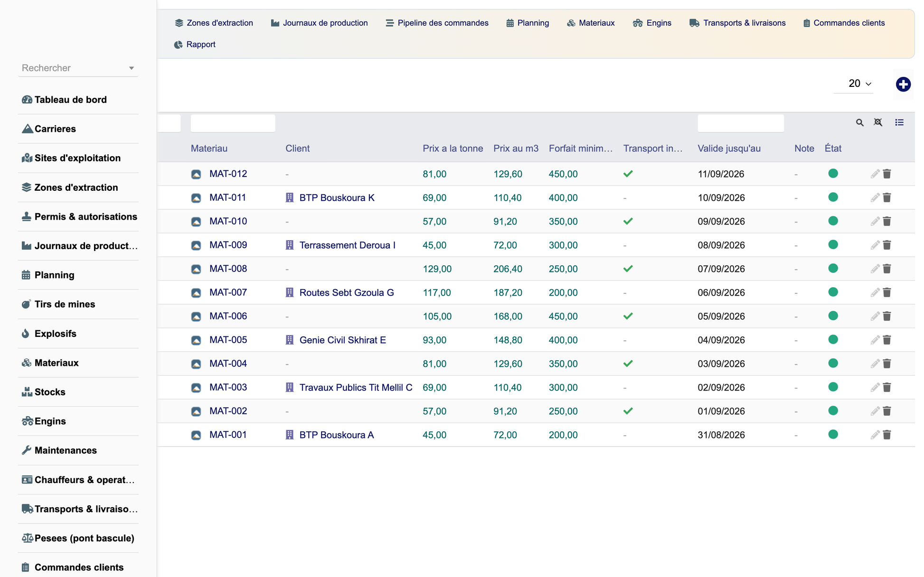Click the tractor icon next to Engins in sidebar
The height and width of the screenshot is (577, 924).
tap(27, 421)
